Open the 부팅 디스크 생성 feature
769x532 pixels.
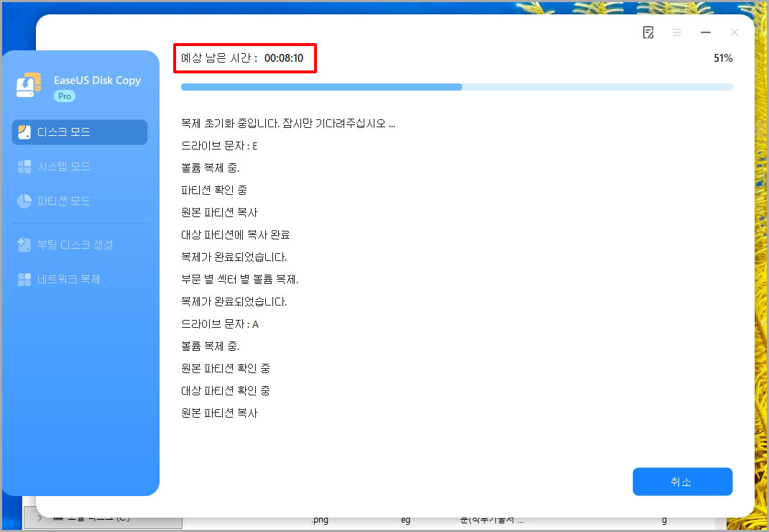[x=79, y=244]
